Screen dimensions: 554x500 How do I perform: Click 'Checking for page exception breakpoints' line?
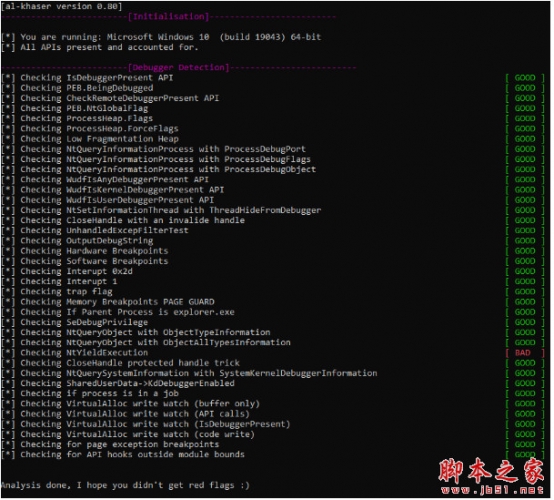[x=110, y=444]
